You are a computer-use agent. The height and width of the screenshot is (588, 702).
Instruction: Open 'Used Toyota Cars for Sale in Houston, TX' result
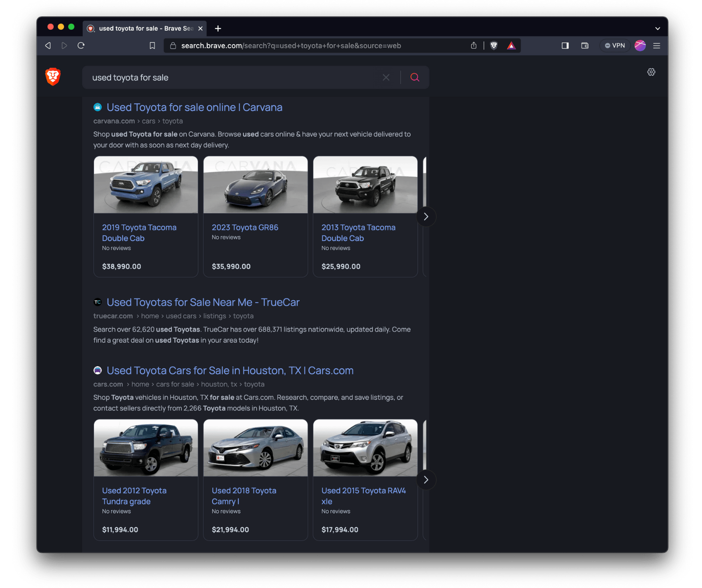[230, 371]
